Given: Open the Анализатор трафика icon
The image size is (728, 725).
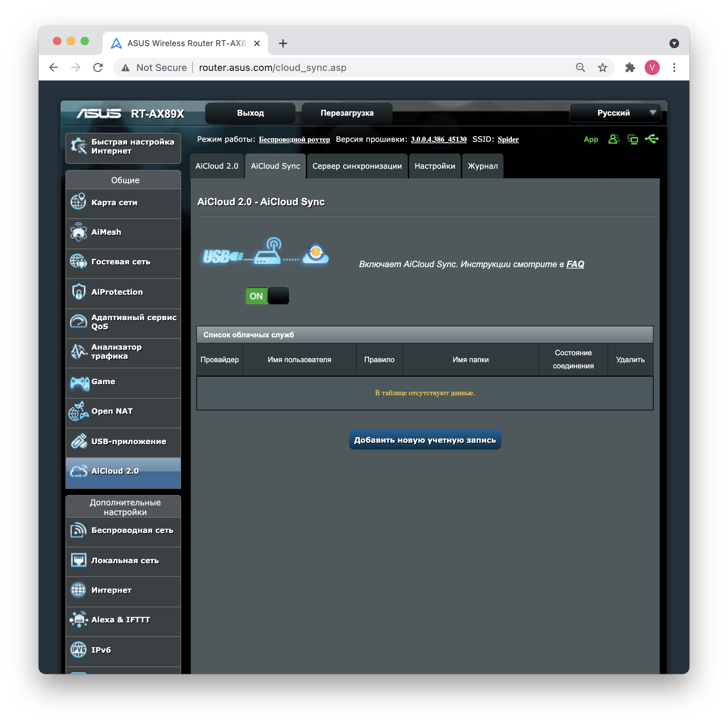Looking at the screenshot, I should 79,351.
